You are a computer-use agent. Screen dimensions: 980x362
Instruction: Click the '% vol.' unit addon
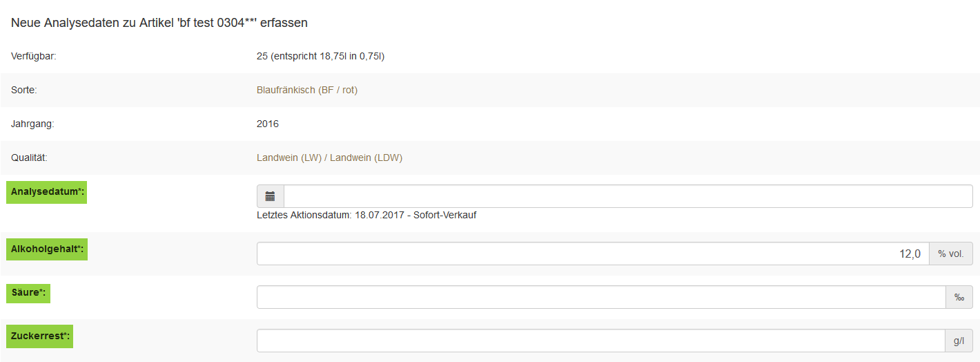pyautogui.click(x=951, y=254)
